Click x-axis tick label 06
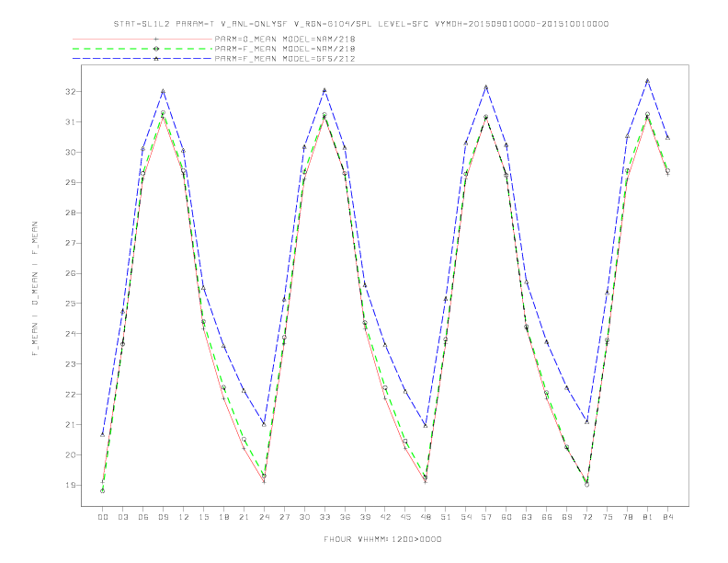This screenshot has height=563, width=728. 143,517
